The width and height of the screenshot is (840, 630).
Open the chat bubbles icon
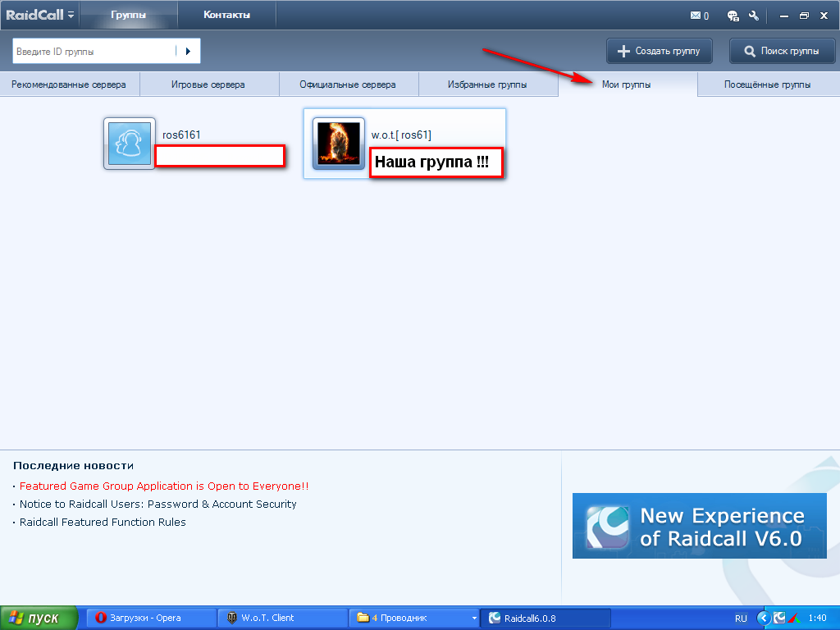(x=733, y=16)
